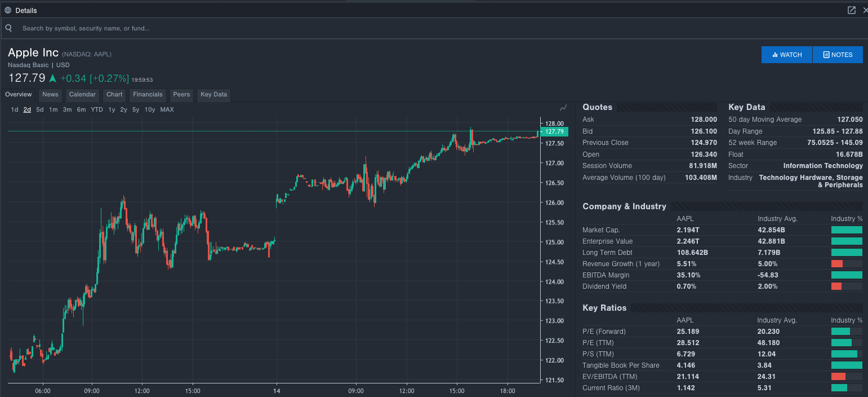The height and width of the screenshot is (397, 868).
Task: Choose the 10y chart range
Action: [150, 109]
